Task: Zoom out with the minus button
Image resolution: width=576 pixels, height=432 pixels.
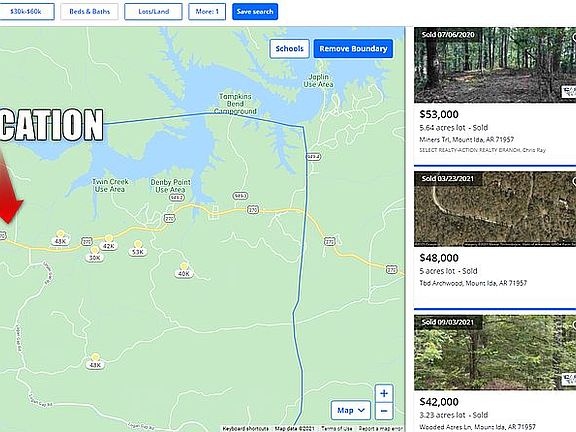Action: 384,411
